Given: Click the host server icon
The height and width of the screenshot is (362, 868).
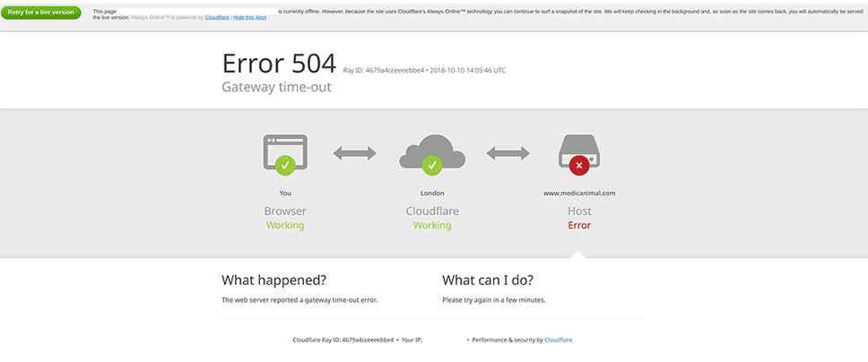Looking at the screenshot, I should click(579, 151).
